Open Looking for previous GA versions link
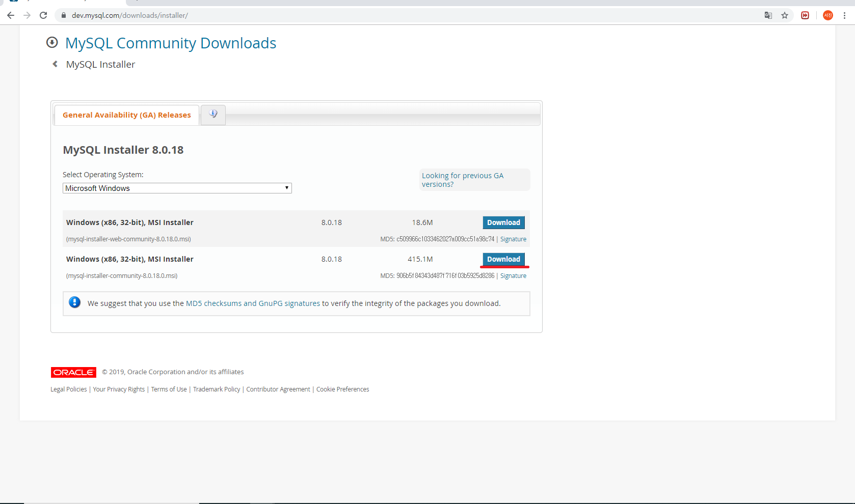Image resolution: width=855 pixels, height=504 pixels. click(463, 180)
